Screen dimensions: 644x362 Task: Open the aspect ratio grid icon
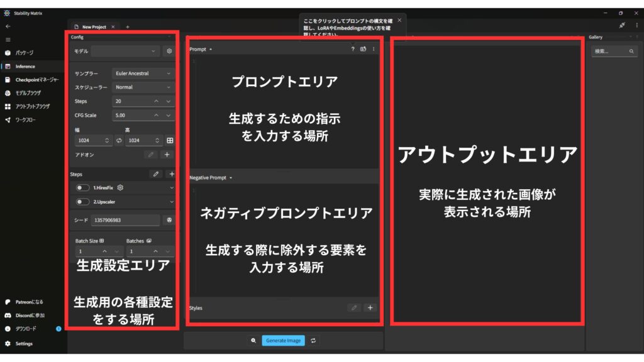(169, 141)
